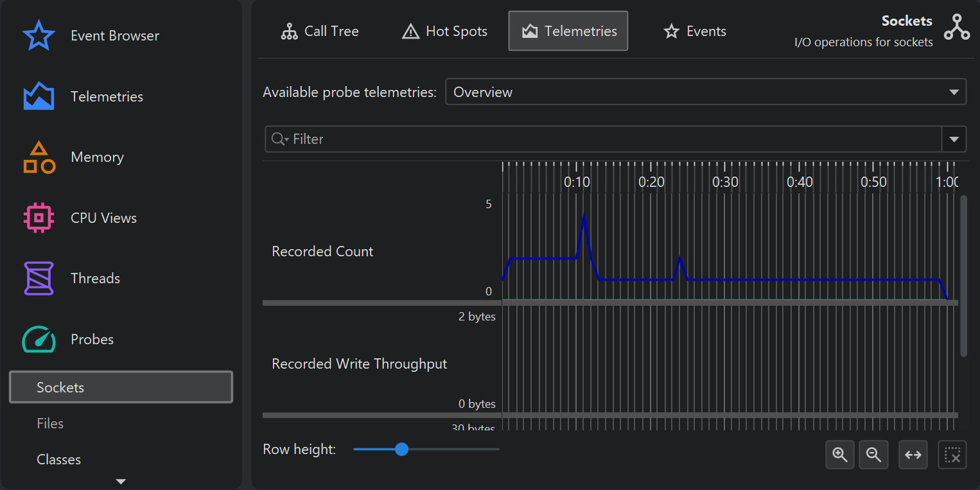Viewport: 980px width, 490px height.
Task: Open the Telemetries sidebar section icon
Action: click(x=39, y=96)
